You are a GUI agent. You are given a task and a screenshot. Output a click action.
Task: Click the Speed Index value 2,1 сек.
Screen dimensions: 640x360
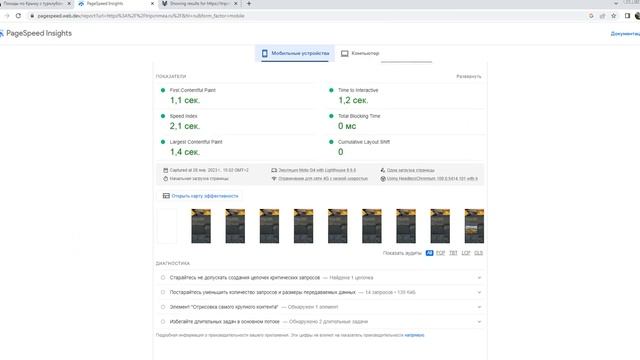[185, 126]
